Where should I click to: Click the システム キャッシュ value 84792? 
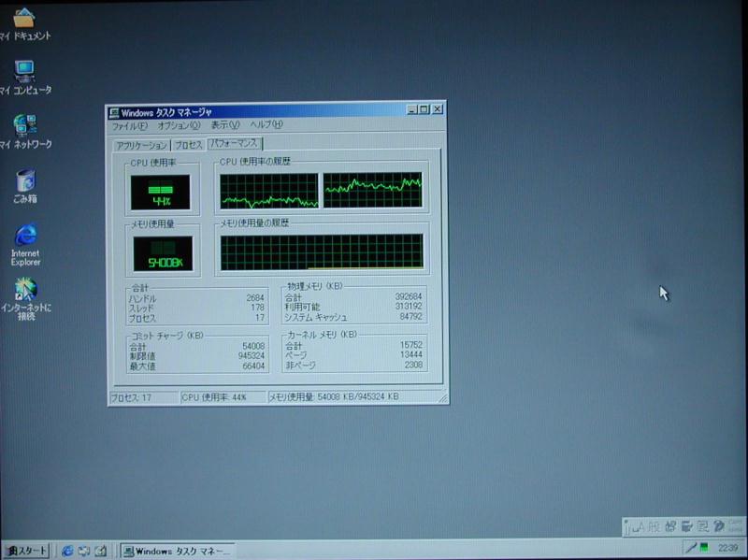[410, 316]
